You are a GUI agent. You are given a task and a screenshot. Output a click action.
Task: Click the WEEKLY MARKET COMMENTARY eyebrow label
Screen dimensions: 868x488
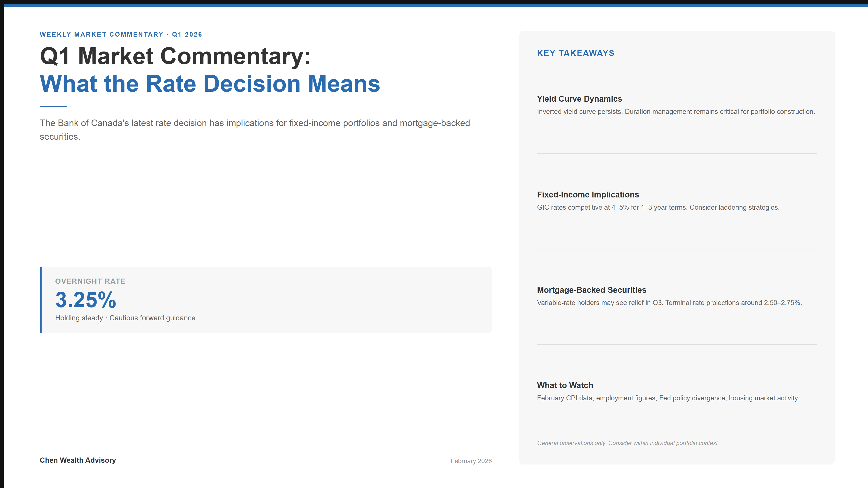[121, 34]
